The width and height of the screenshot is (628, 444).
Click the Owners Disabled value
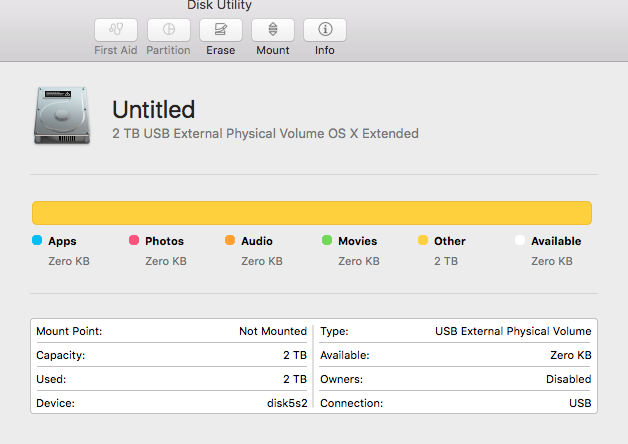[x=569, y=379]
